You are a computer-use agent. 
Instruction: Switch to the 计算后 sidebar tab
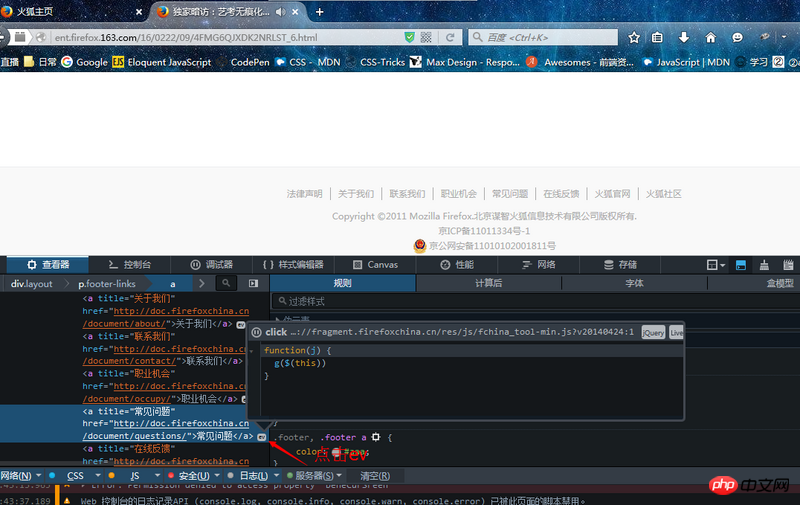(x=488, y=283)
